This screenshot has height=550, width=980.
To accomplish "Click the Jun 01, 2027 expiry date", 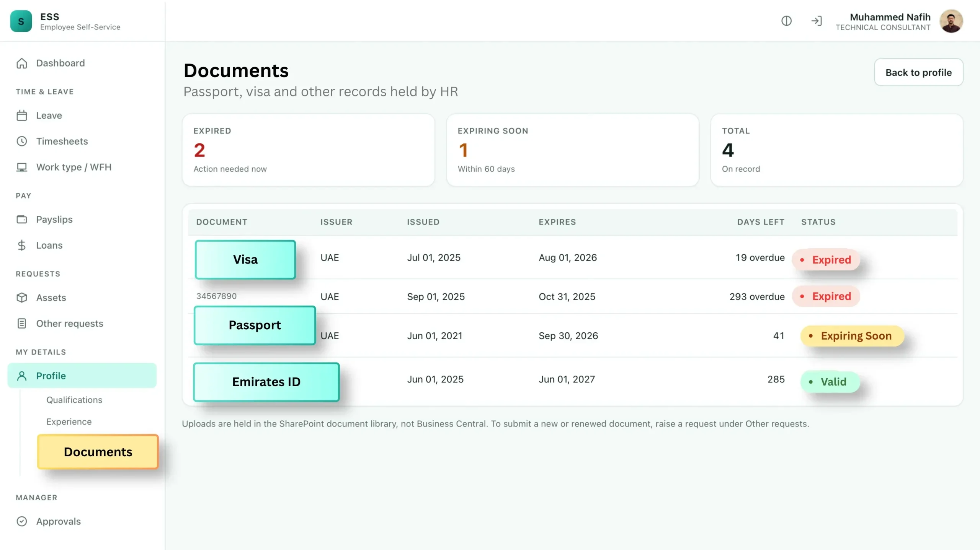I will [x=567, y=379].
